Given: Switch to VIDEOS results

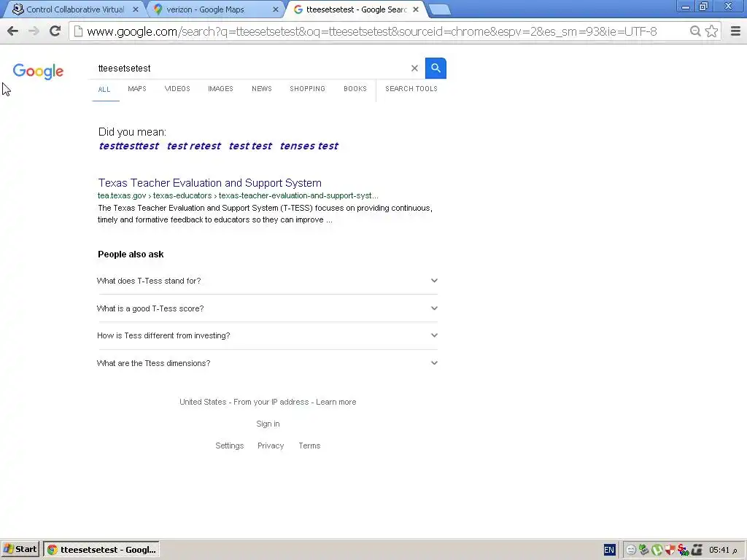Looking at the screenshot, I should [x=177, y=89].
